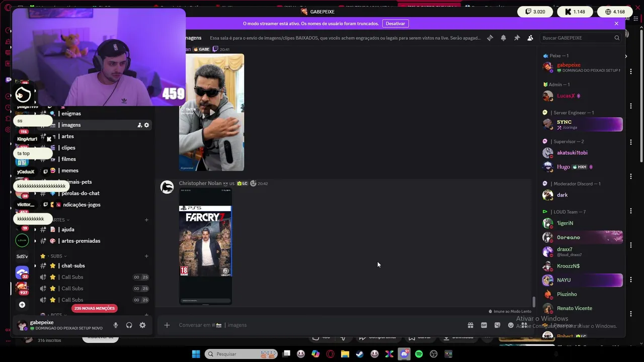Collapse the SUBS category
644x362 pixels.
tap(57, 256)
